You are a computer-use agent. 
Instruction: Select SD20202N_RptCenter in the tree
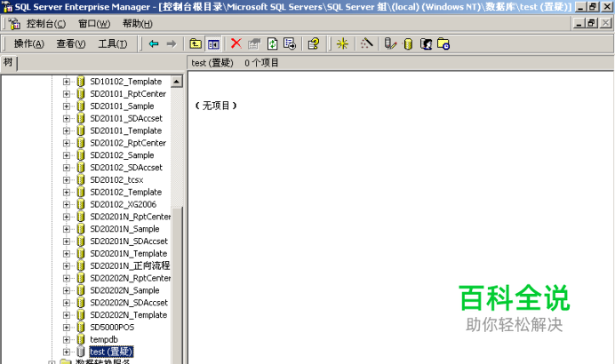point(131,278)
